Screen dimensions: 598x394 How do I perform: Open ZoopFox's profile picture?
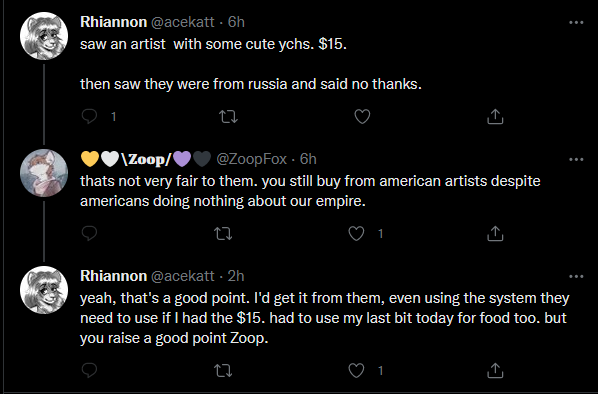point(44,173)
